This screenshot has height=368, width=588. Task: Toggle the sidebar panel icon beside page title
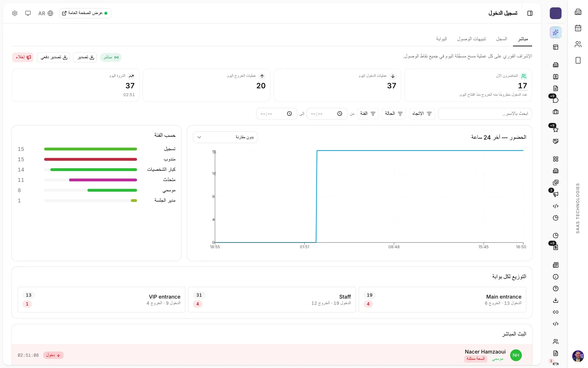pyautogui.click(x=530, y=13)
